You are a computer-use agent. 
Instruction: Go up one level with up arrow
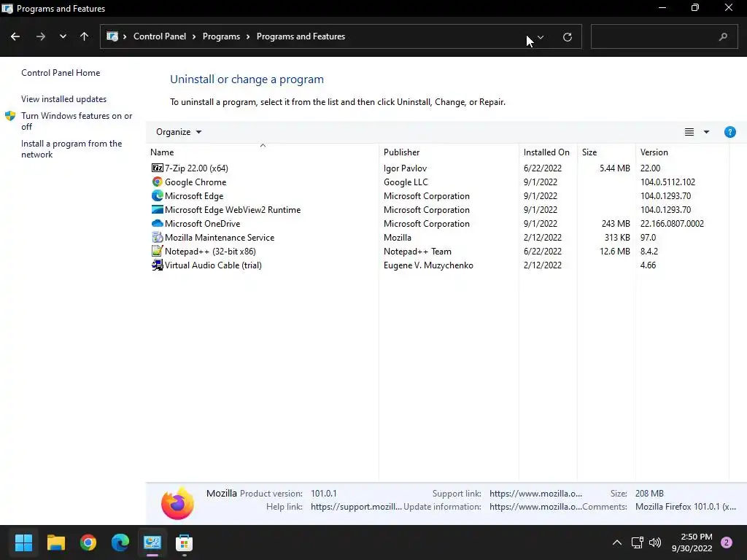tap(85, 36)
